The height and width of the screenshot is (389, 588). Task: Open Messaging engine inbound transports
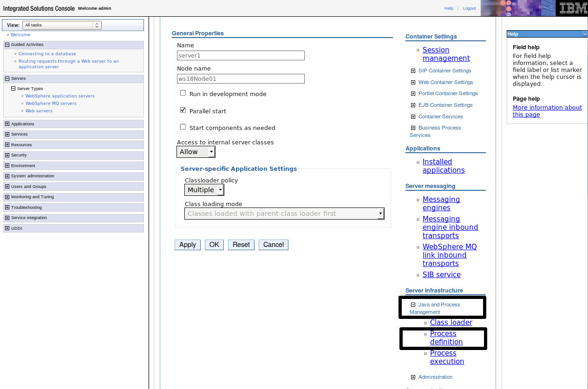(450, 227)
